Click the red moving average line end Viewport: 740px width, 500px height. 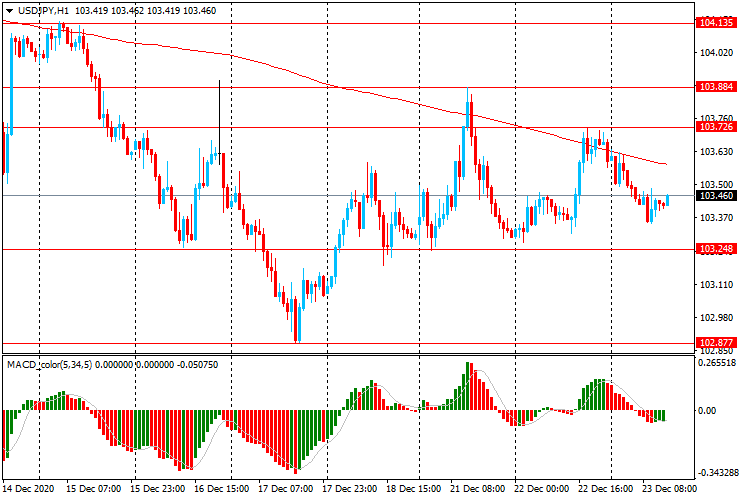[x=665, y=164]
